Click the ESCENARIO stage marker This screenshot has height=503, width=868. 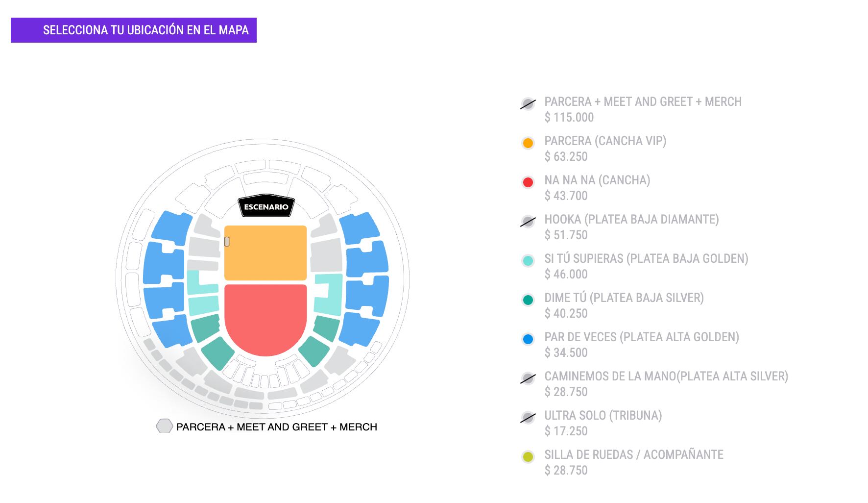[x=266, y=207]
